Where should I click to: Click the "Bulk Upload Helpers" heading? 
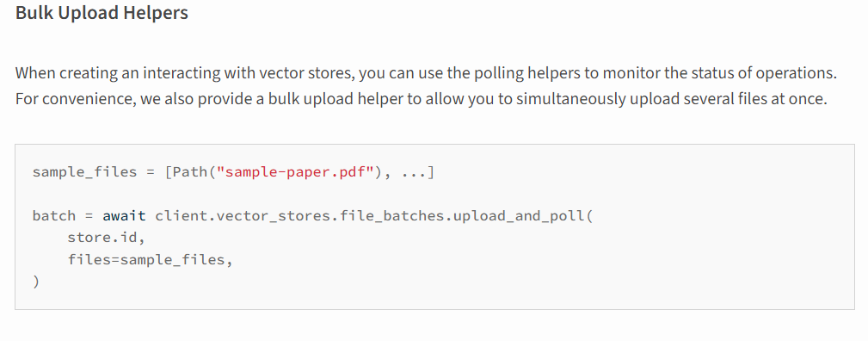(102, 13)
